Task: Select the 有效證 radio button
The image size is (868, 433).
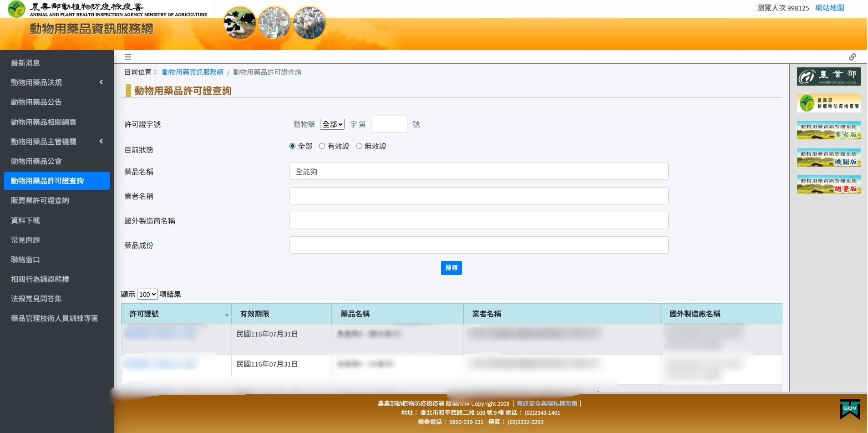Action: click(323, 146)
